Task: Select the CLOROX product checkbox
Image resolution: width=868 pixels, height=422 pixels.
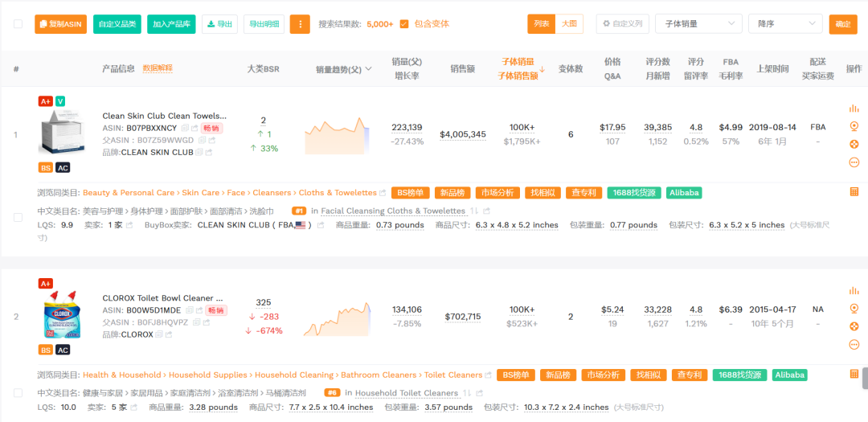Action: (x=18, y=392)
